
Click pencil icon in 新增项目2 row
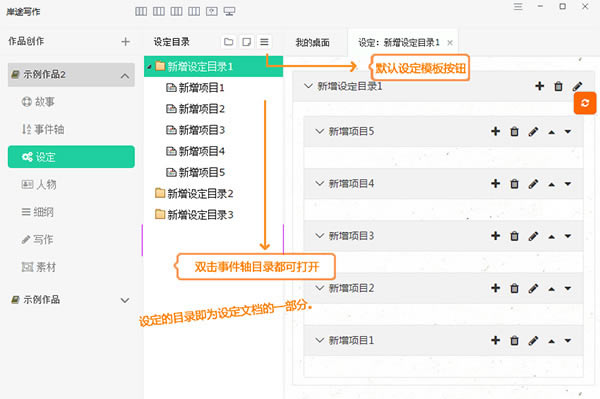[533, 288]
